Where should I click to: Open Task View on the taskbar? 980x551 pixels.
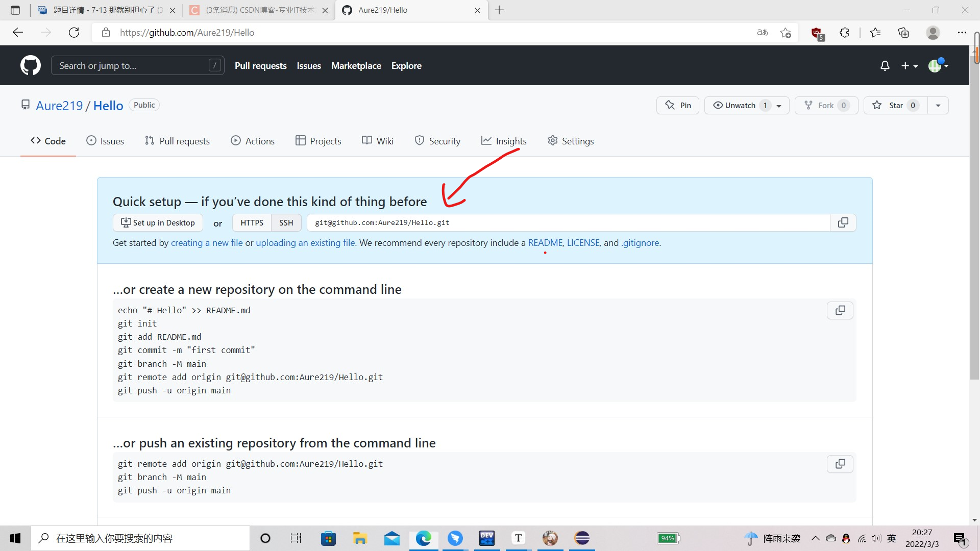[296, 538]
